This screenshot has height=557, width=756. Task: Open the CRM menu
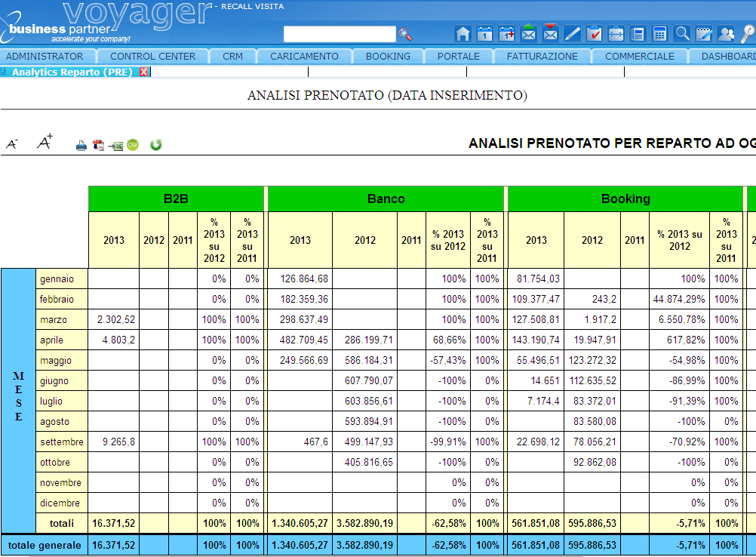point(233,57)
